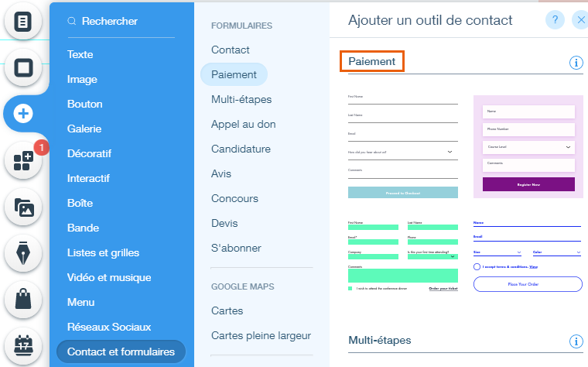Select Bouton in the add menu
The height and width of the screenshot is (367, 588).
point(85,104)
